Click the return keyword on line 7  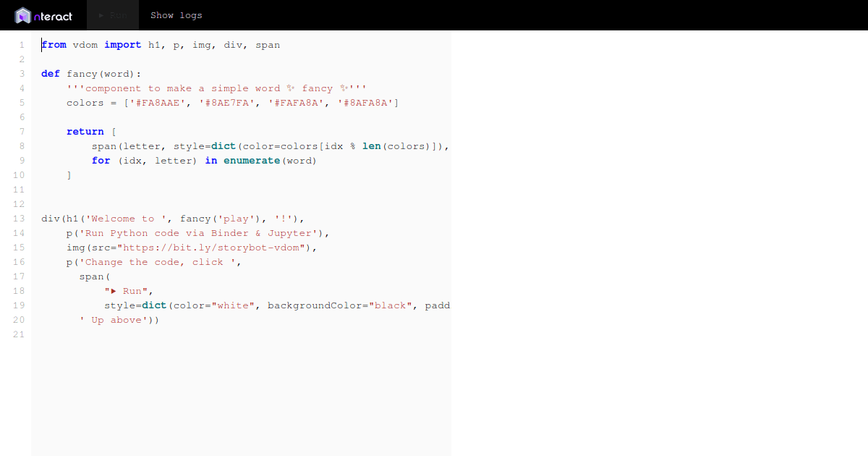coord(85,131)
